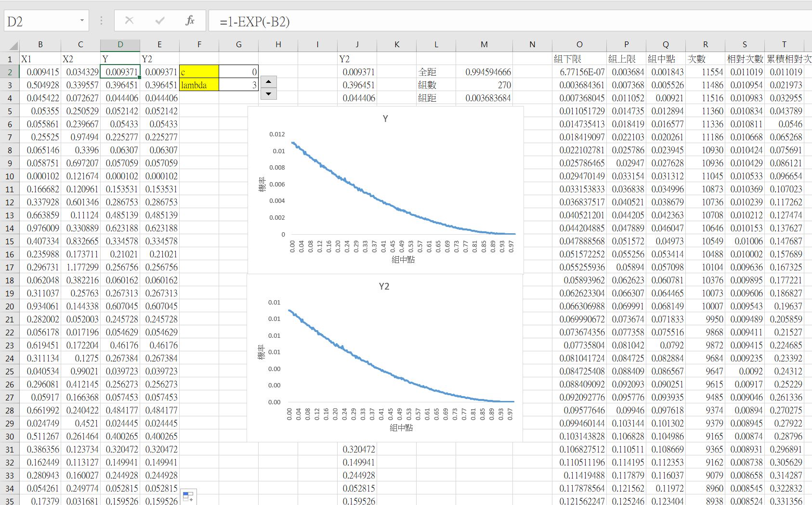Select column R header
This screenshot has width=812, height=505.
point(706,44)
